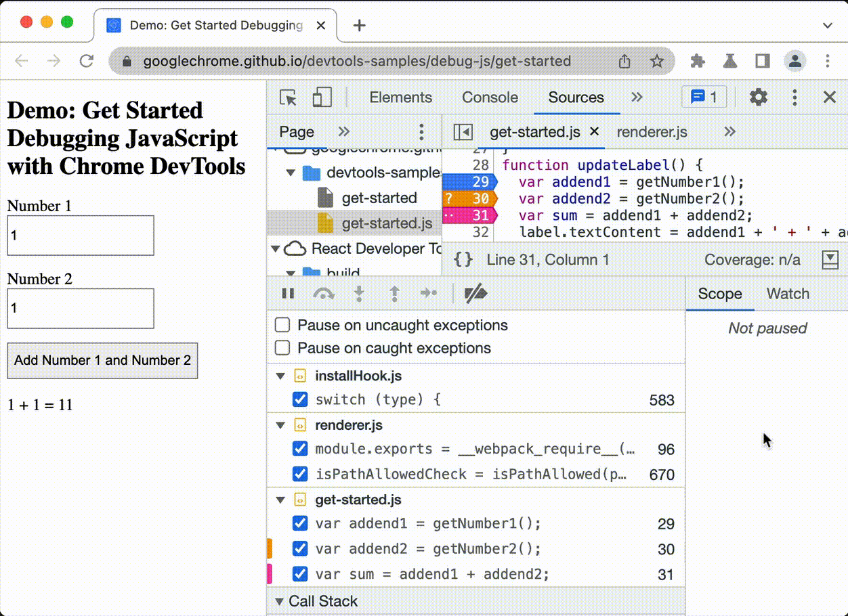This screenshot has width=848, height=616.
Task: Click line number 28 in the gutter
Action: (x=480, y=165)
